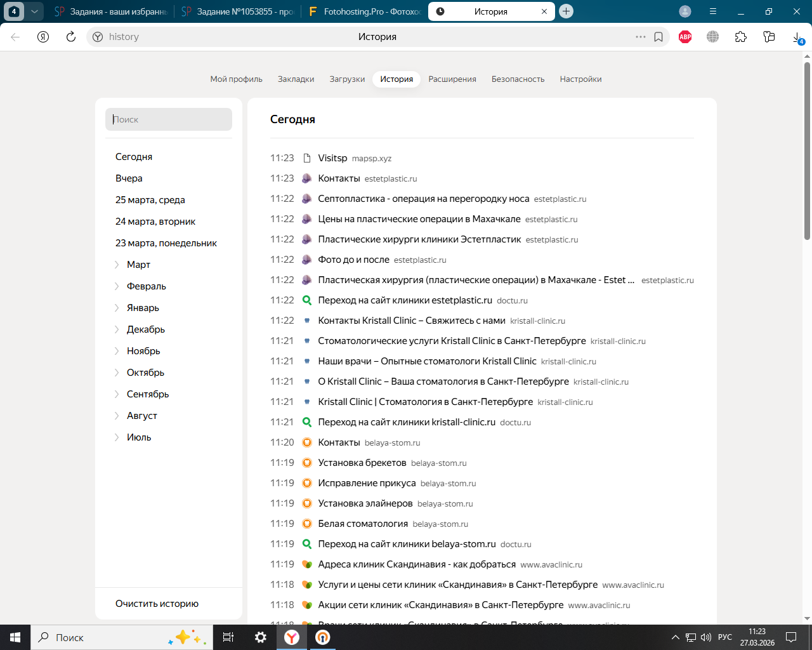
Task: Click the history search field
Action: coord(169,119)
